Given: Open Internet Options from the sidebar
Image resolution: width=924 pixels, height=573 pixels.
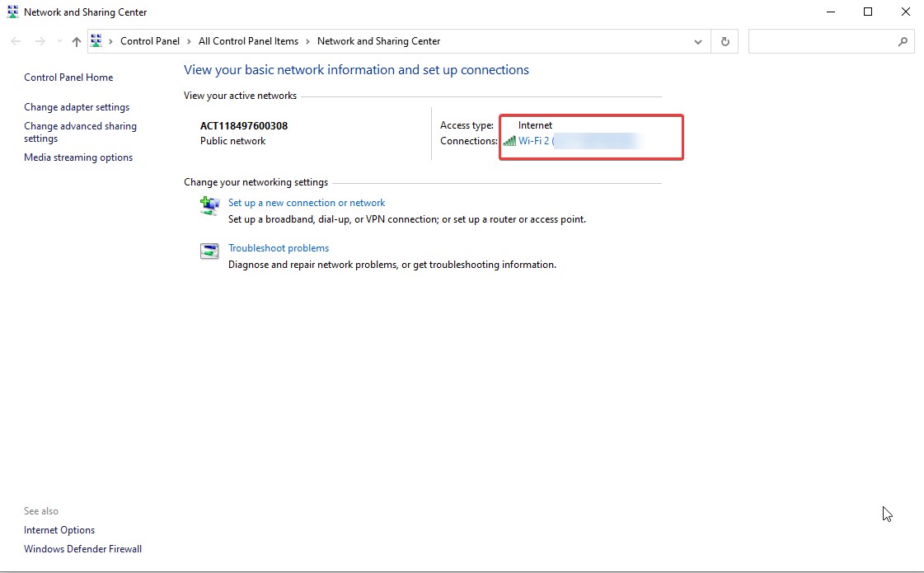Looking at the screenshot, I should (59, 529).
